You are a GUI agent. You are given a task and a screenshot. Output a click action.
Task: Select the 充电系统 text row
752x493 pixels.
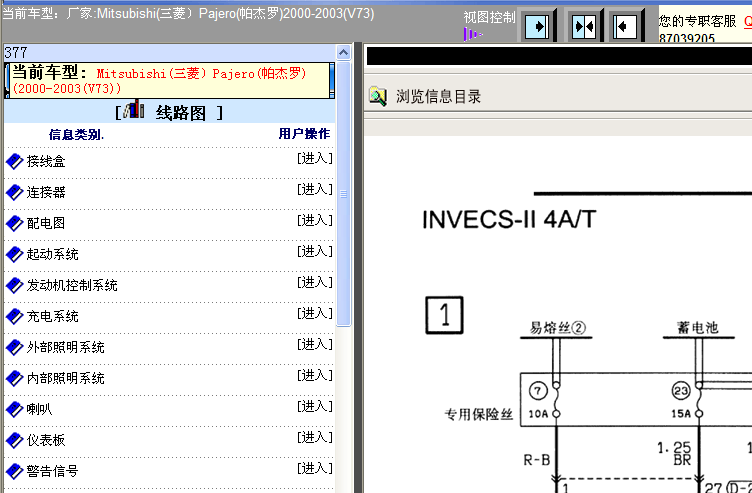click(x=53, y=316)
